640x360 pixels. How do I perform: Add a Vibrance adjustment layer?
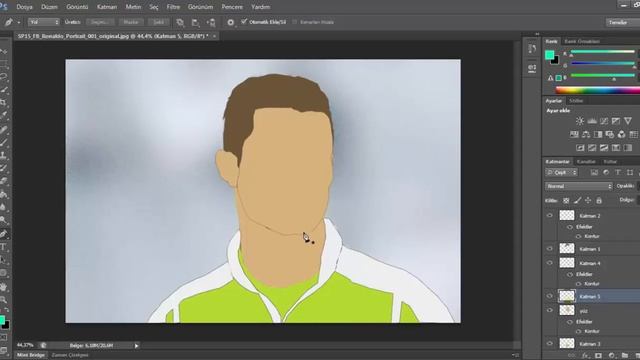tap(628, 121)
